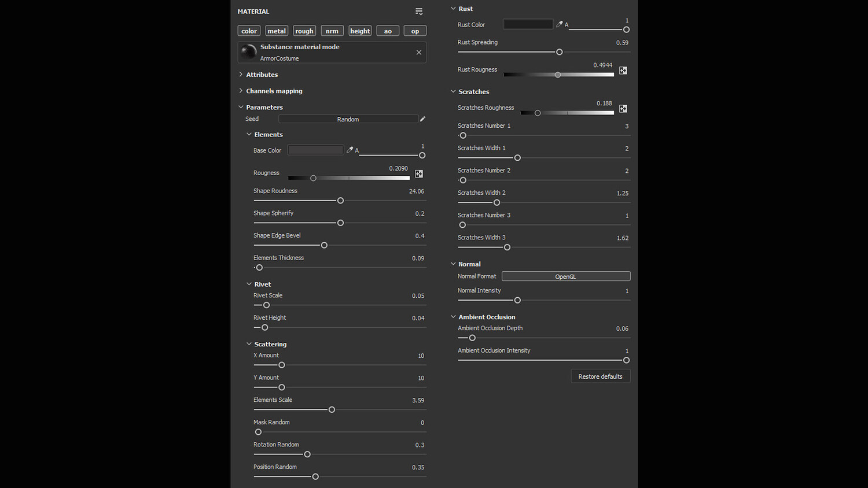Toggle the metal channel button
The width and height of the screenshot is (868, 488).
coord(277,31)
